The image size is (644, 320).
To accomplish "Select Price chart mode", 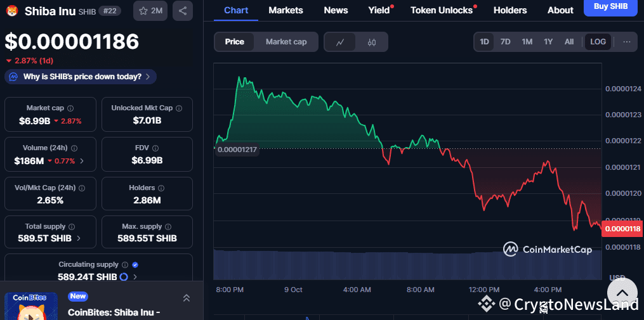I will click(234, 42).
